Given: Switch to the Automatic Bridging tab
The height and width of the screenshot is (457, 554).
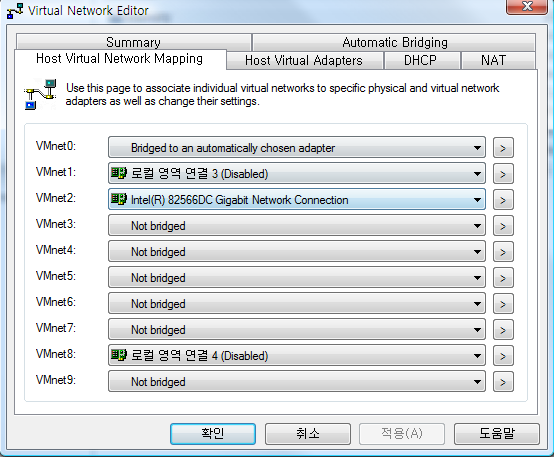Looking at the screenshot, I should (x=394, y=42).
